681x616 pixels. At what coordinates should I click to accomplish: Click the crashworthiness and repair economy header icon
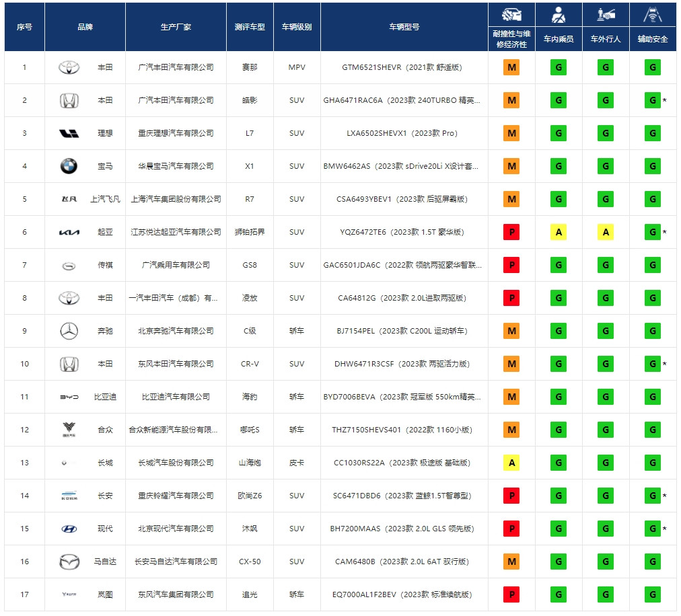(511, 15)
